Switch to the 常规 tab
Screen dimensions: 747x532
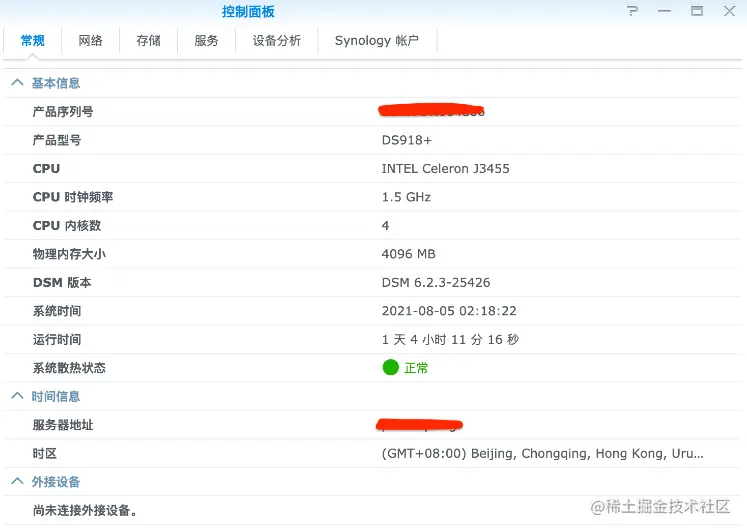click(32, 41)
